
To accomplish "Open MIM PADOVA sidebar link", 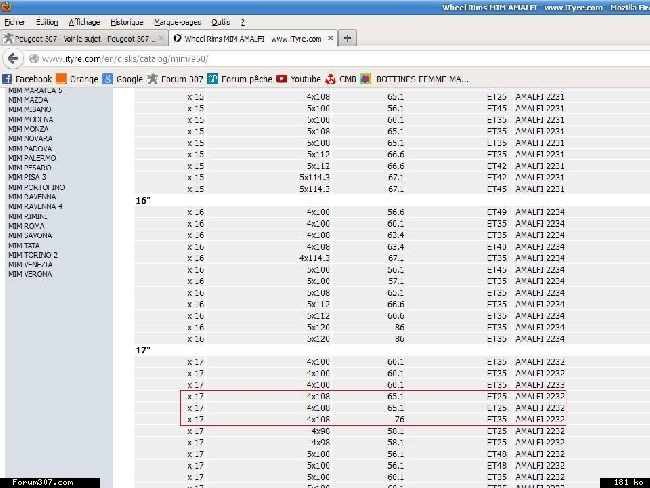I will pos(30,148).
